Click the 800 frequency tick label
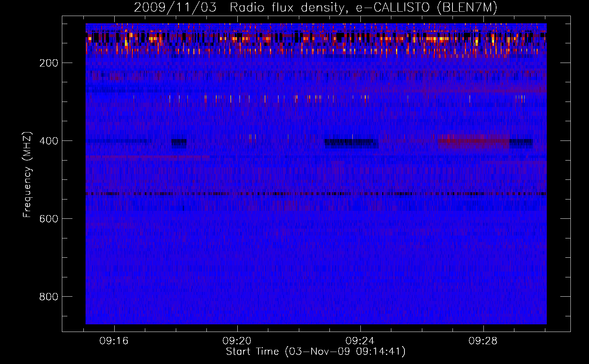The height and width of the screenshot is (364, 589). (x=49, y=297)
